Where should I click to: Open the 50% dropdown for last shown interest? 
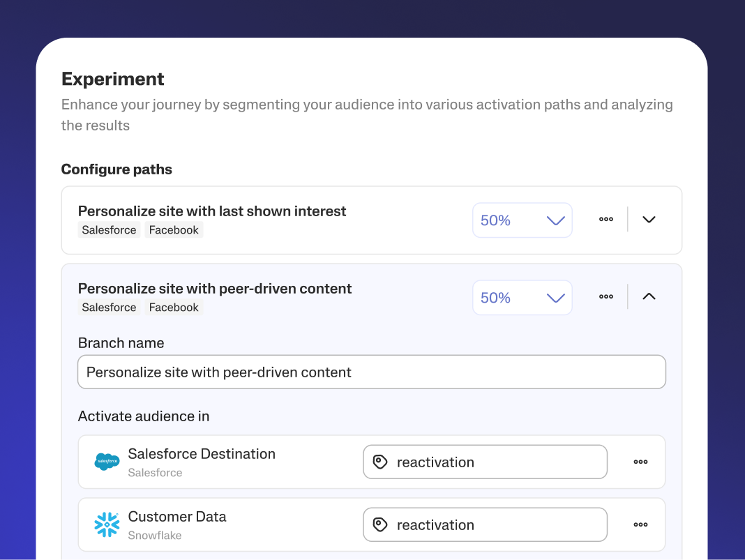522,220
